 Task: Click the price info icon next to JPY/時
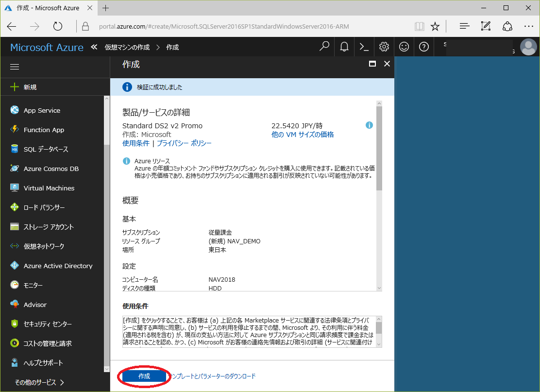[369, 125]
